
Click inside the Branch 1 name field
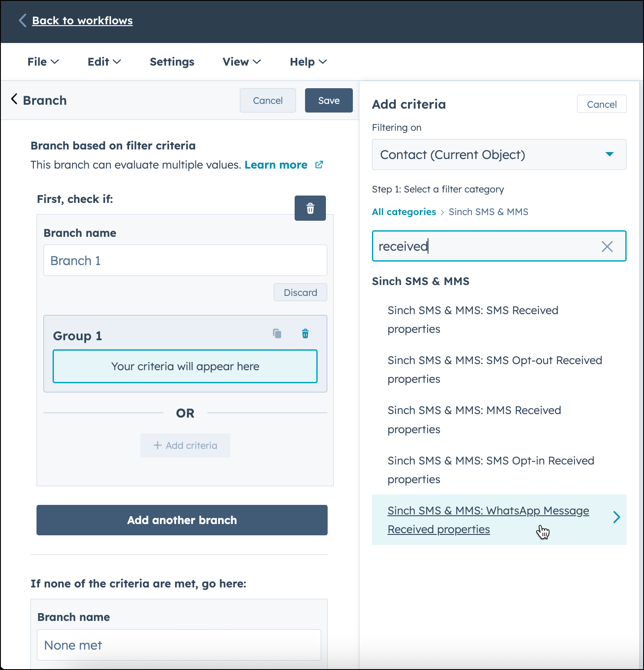(x=185, y=260)
